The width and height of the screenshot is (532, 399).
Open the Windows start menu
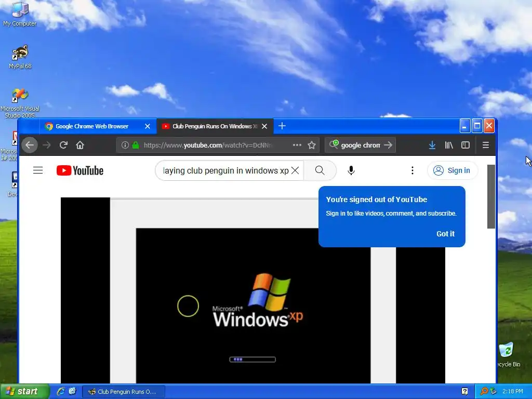coord(24,391)
